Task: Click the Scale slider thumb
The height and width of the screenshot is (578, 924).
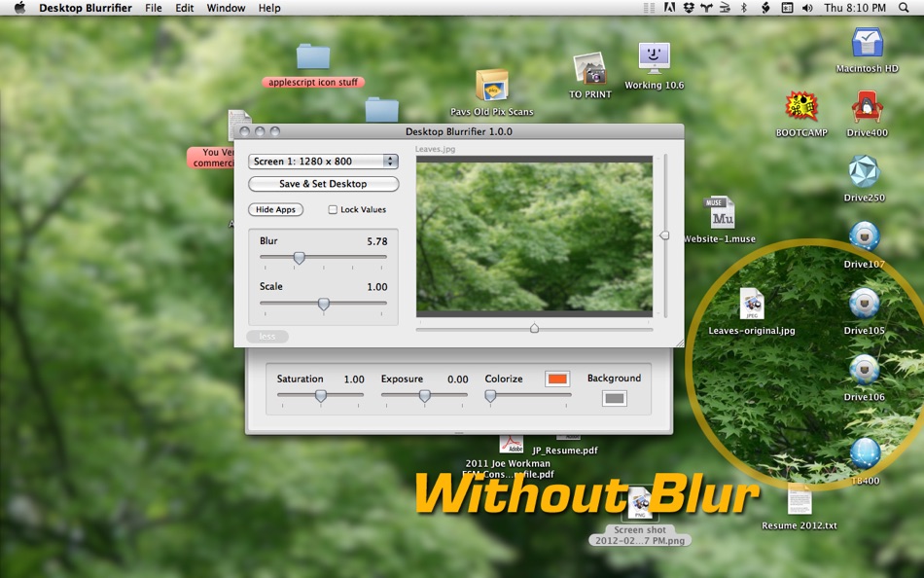Action: (x=324, y=304)
